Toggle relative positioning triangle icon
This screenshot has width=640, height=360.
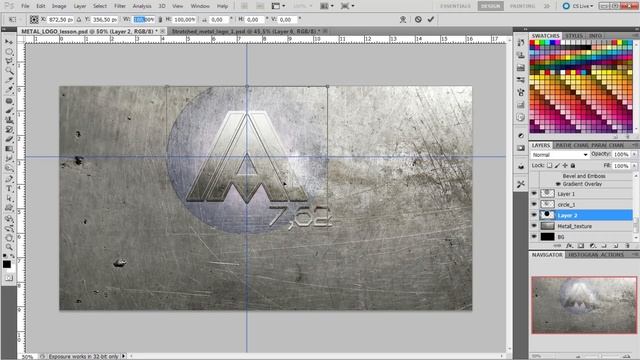[x=78, y=19]
